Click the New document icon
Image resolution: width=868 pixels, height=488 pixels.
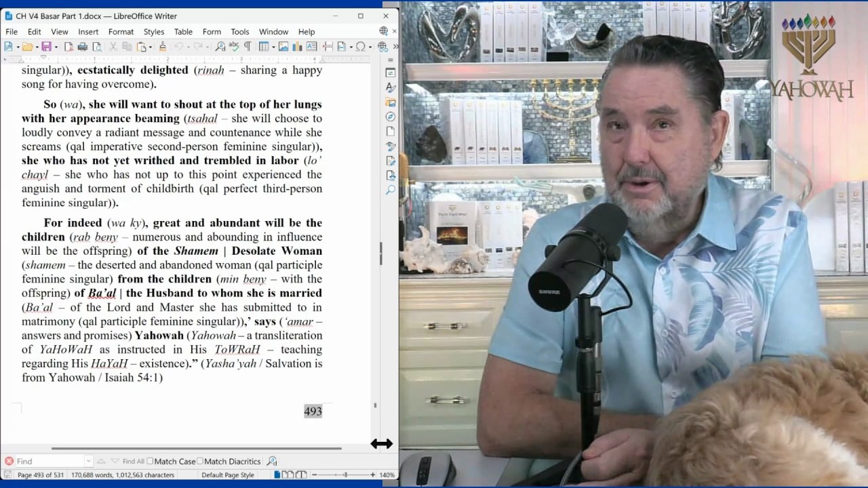[8, 46]
